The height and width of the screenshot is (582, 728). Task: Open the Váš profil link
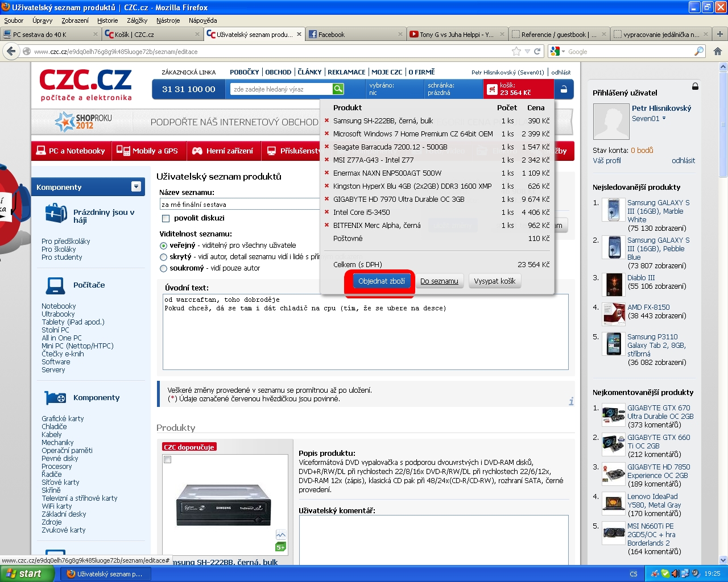pyautogui.click(x=607, y=161)
